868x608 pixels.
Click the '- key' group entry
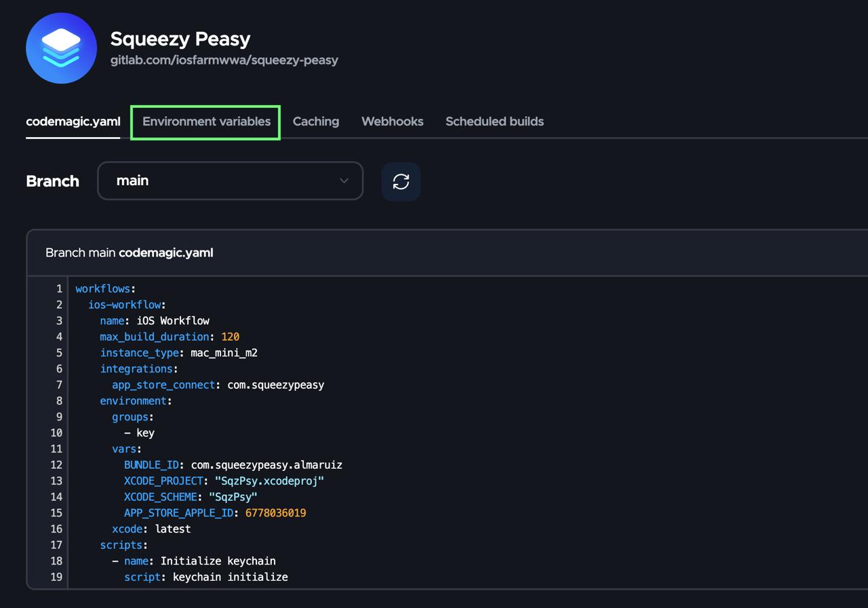click(140, 433)
